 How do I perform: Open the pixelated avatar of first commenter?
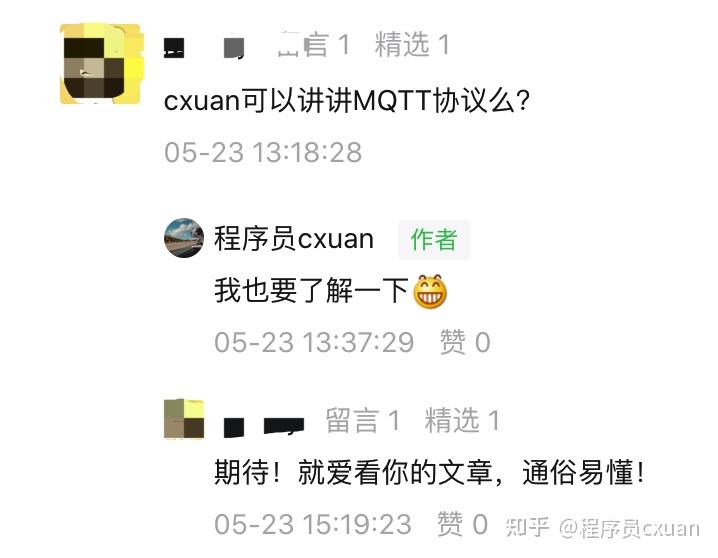click(x=101, y=63)
